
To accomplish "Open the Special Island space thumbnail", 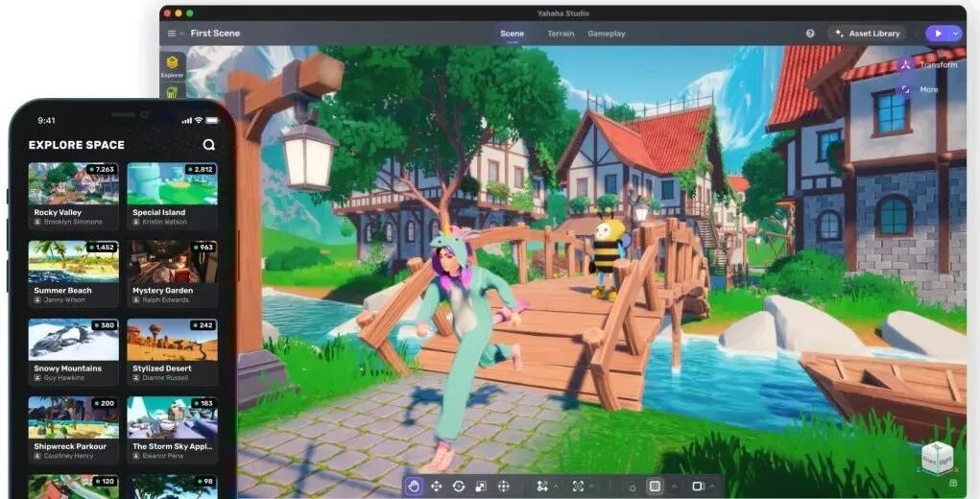I will (x=173, y=183).
